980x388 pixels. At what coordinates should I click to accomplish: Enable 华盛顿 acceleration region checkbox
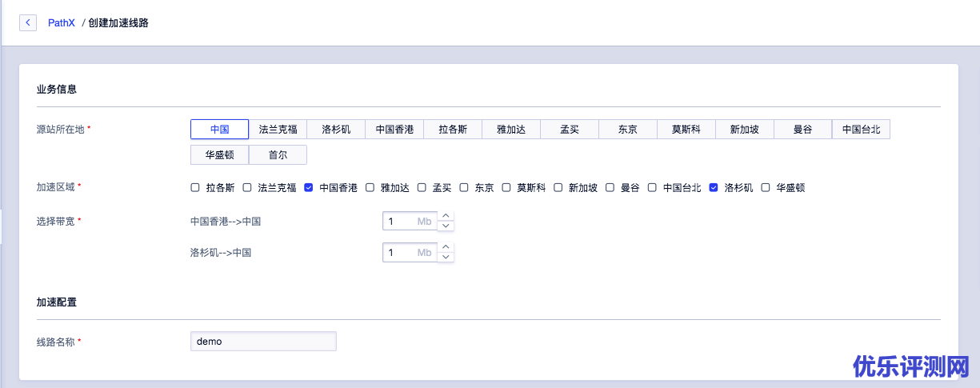coord(766,188)
